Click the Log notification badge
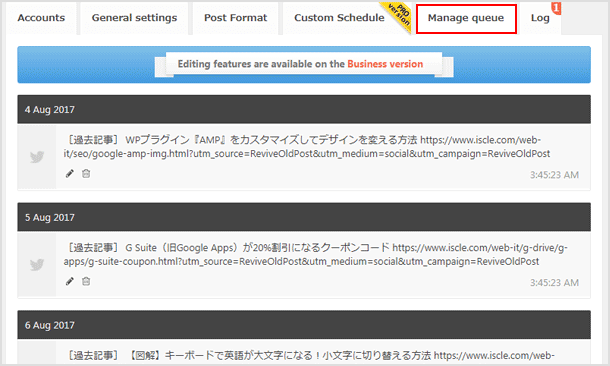This screenshot has height=366, width=610. click(556, 8)
